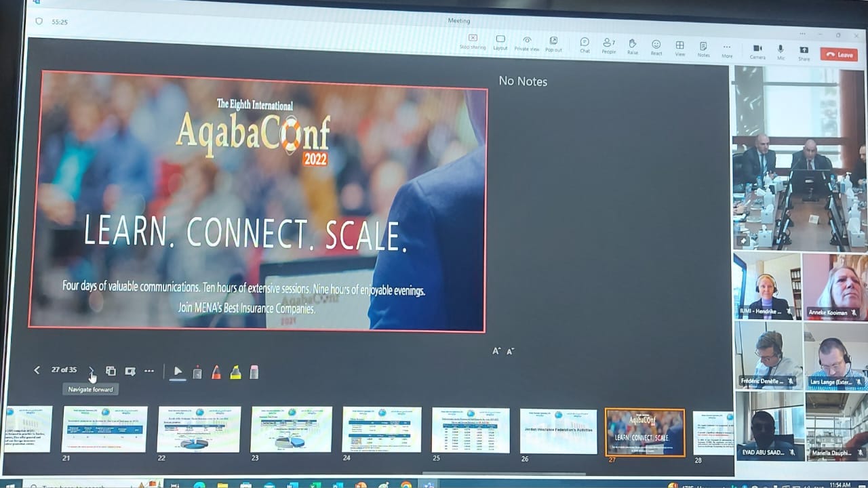Select slide 26 Jordan Insurance Federation's Activities

[x=559, y=431]
